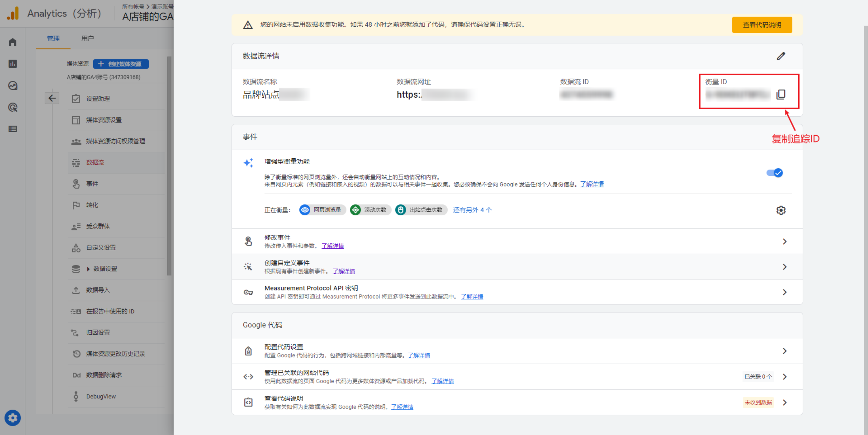The width and height of the screenshot is (868, 435).
Task: Open Reports bar chart sidebar icon
Action: coord(12,64)
